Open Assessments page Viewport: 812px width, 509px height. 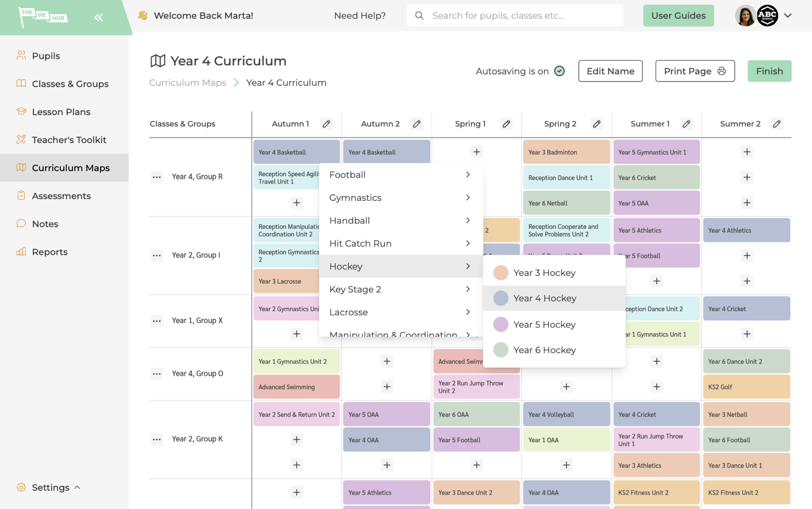coord(64,196)
